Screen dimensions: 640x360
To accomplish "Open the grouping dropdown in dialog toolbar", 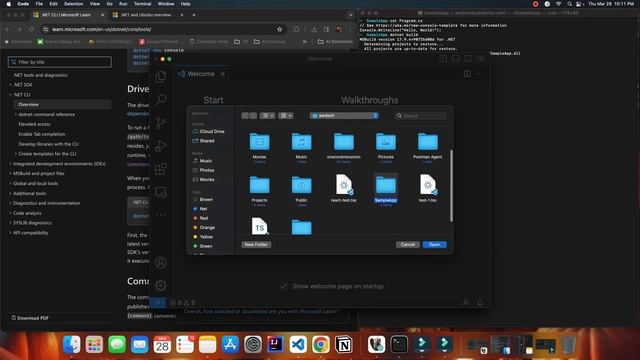I will [x=286, y=116].
